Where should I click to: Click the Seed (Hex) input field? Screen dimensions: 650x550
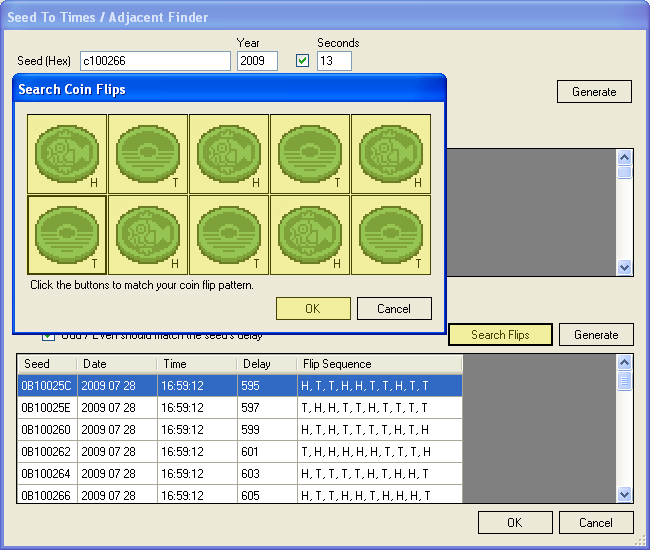pyautogui.click(x=155, y=61)
